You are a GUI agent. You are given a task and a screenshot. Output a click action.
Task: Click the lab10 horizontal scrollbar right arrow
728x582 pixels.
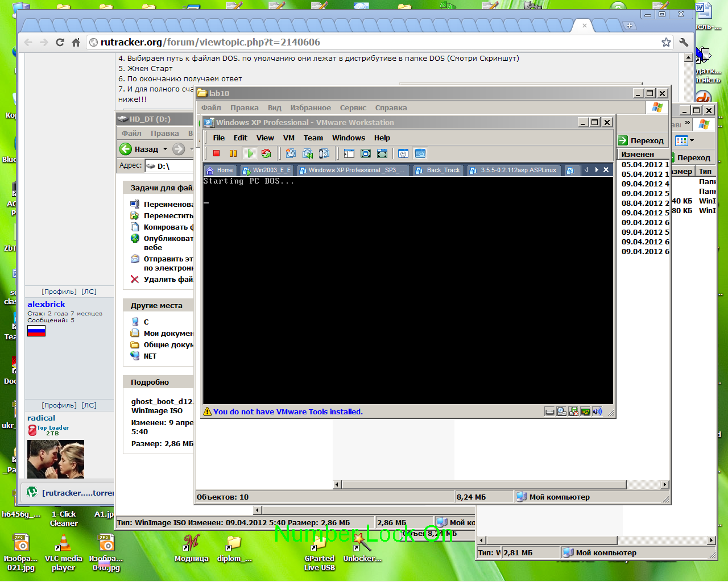point(665,484)
